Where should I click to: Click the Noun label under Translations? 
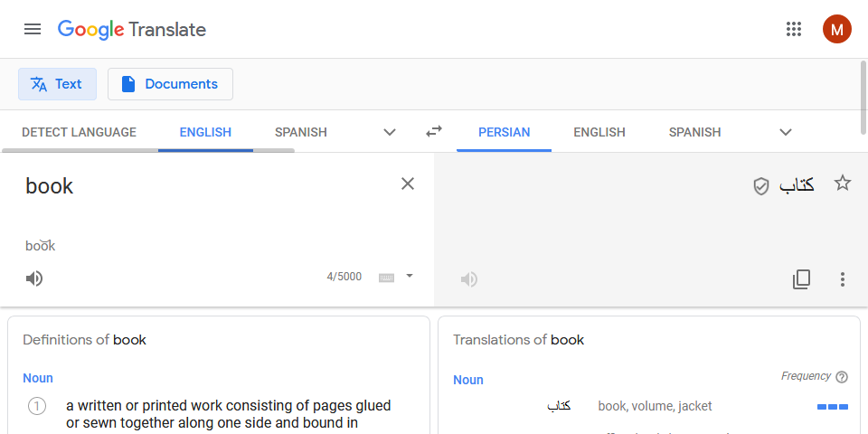click(x=468, y=381)
